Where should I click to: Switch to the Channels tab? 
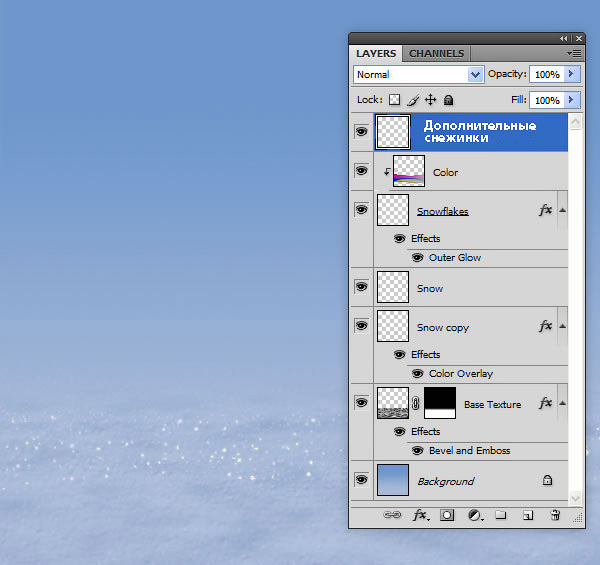click(x=437, y=54)
